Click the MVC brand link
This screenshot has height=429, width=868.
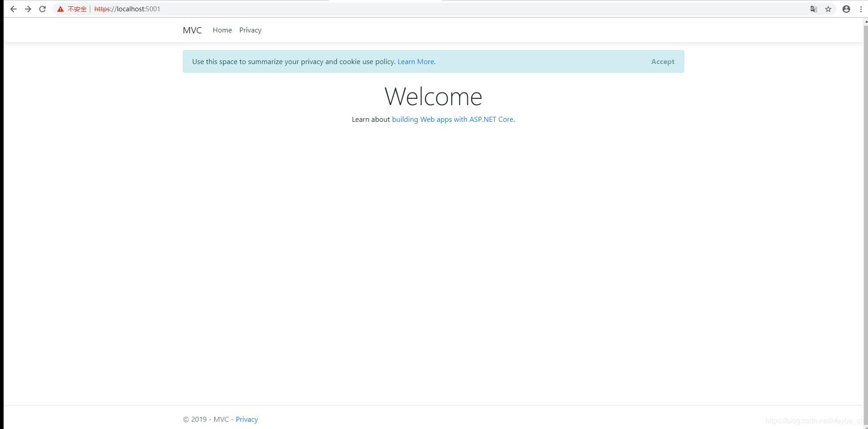click(x=192, y=30)
